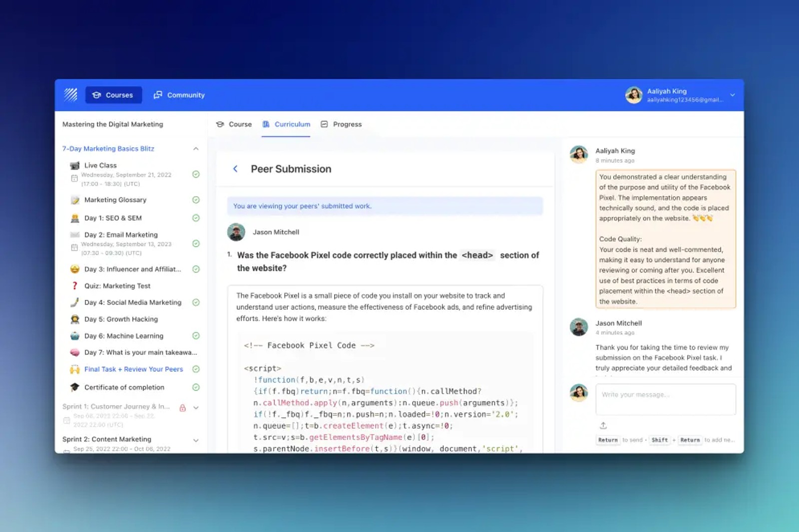Click Day 3 emoji face icon
Screen dimensions: 799x532
coord(75,269)
